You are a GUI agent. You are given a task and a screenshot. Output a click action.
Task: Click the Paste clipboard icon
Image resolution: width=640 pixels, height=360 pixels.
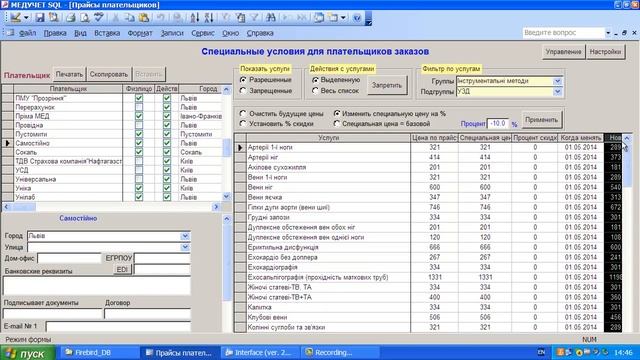click(x=144, y=18)
